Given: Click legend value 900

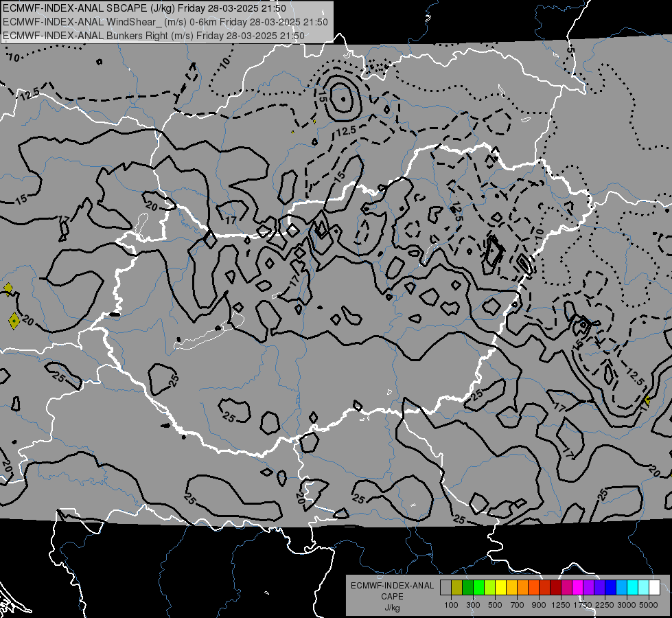Looking at the screenshot, I should (539, 605).
